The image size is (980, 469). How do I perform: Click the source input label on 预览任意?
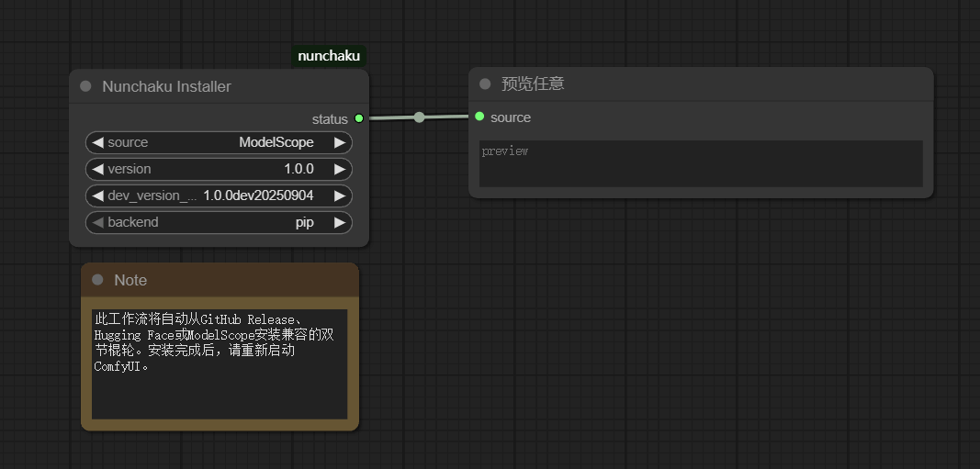coord(511,117)
